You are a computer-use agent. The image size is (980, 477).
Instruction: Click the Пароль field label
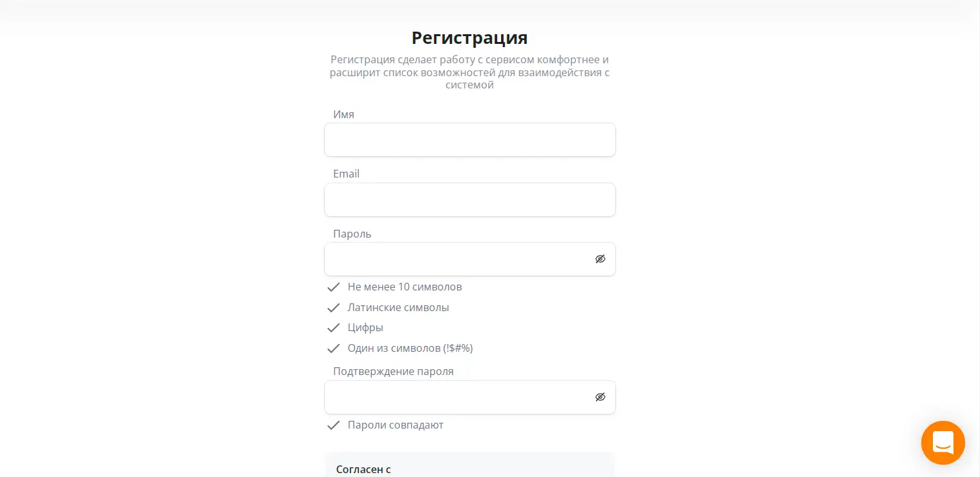(352, 234)
